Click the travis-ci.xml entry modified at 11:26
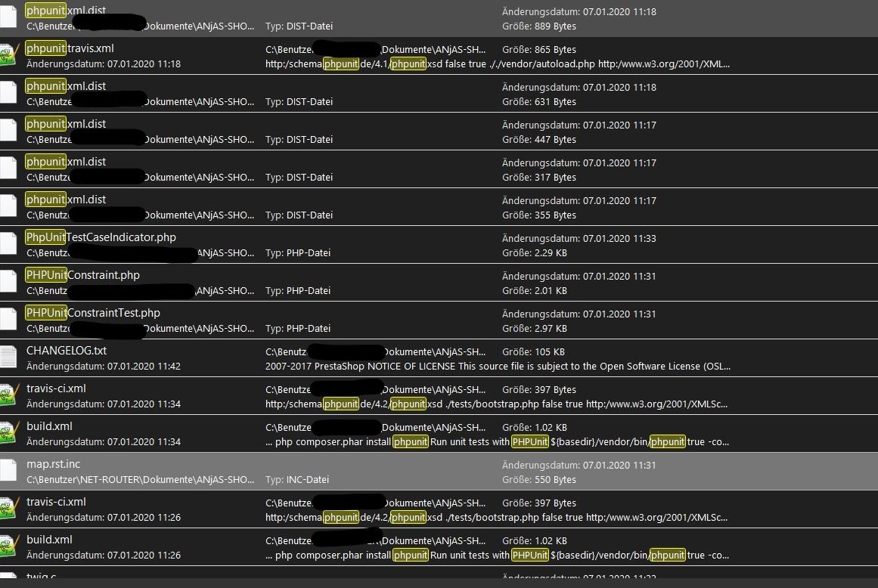878x588 pixels. [56, 502]
